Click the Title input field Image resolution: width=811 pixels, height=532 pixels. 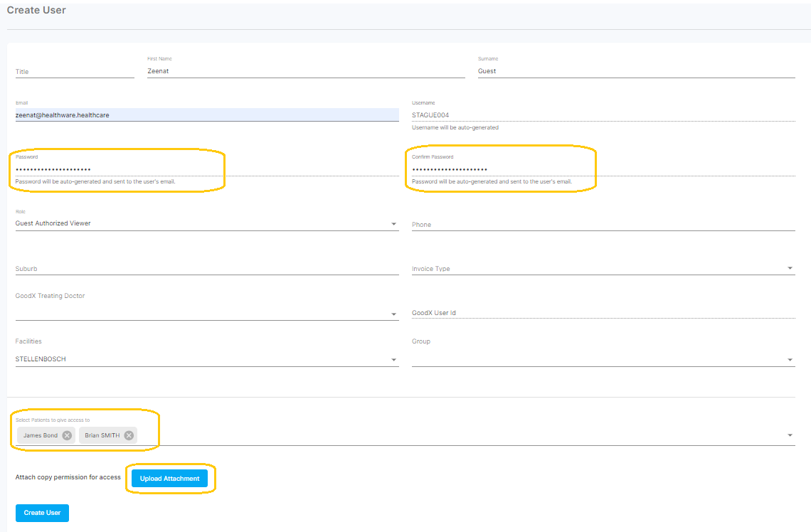[x=74, y=72]
